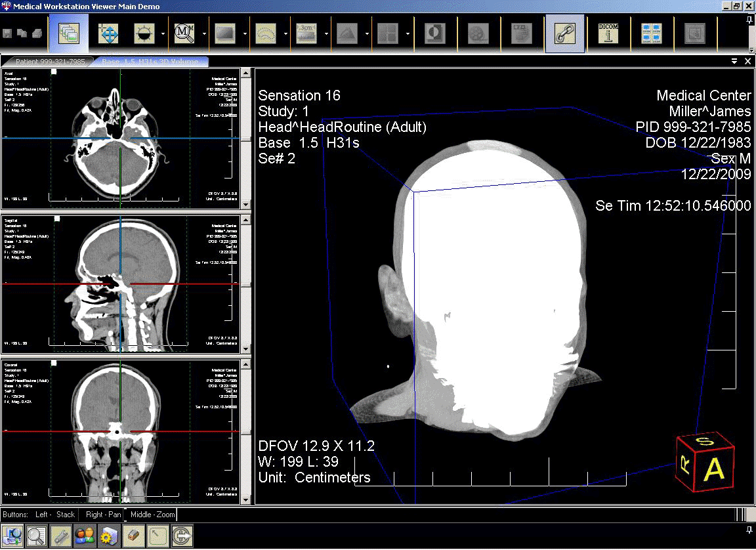Click the Middle - Zoom button
756x550 pixels.
tap(152, 515)
